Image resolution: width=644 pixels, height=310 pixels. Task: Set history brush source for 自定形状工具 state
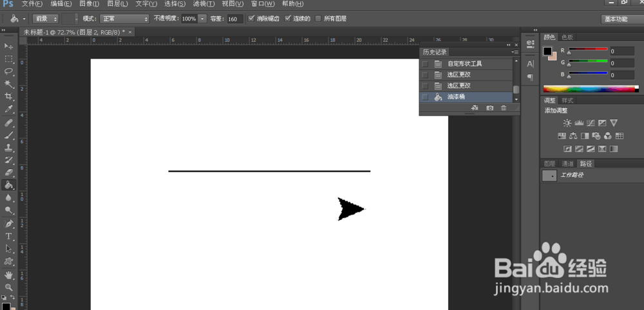pos(425,64)
